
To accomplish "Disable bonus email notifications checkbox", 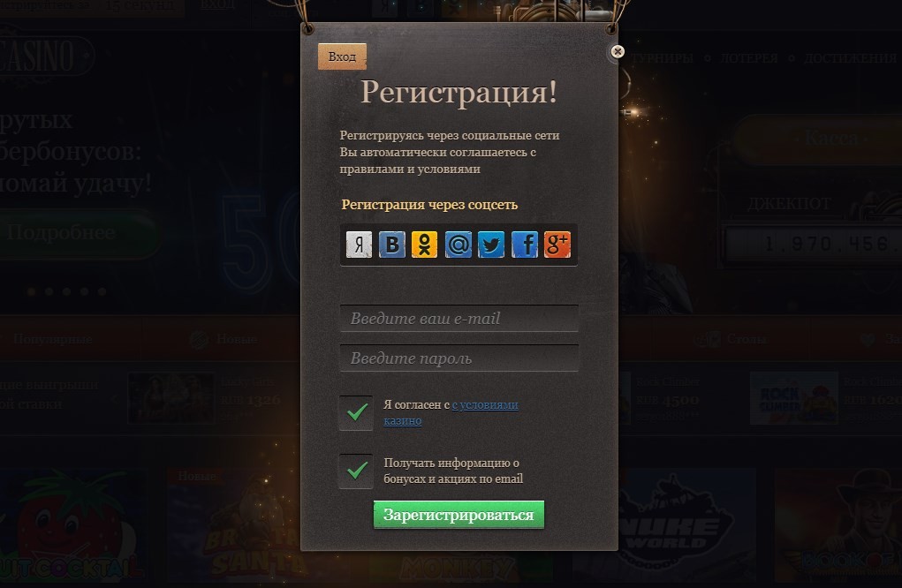I will coord(356,471).
